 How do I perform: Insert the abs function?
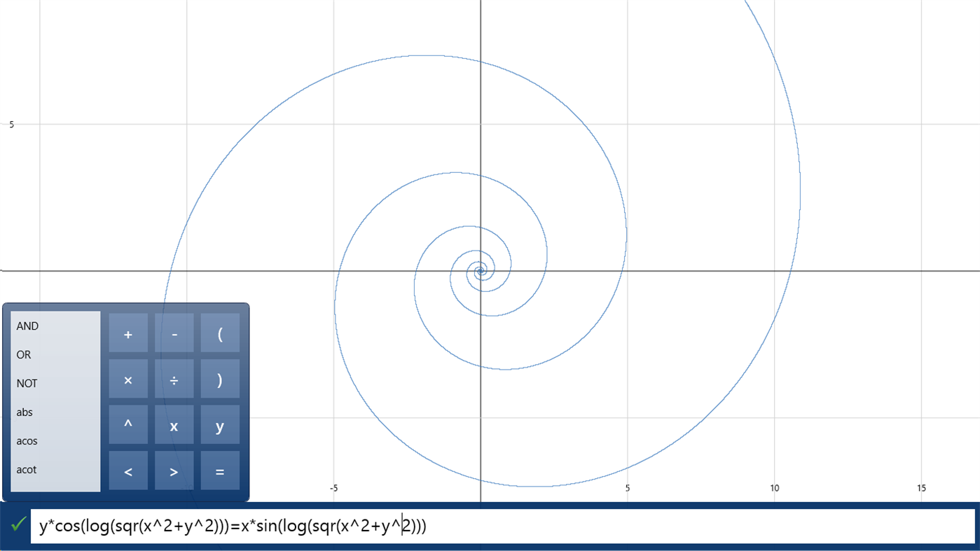point(25,412)
